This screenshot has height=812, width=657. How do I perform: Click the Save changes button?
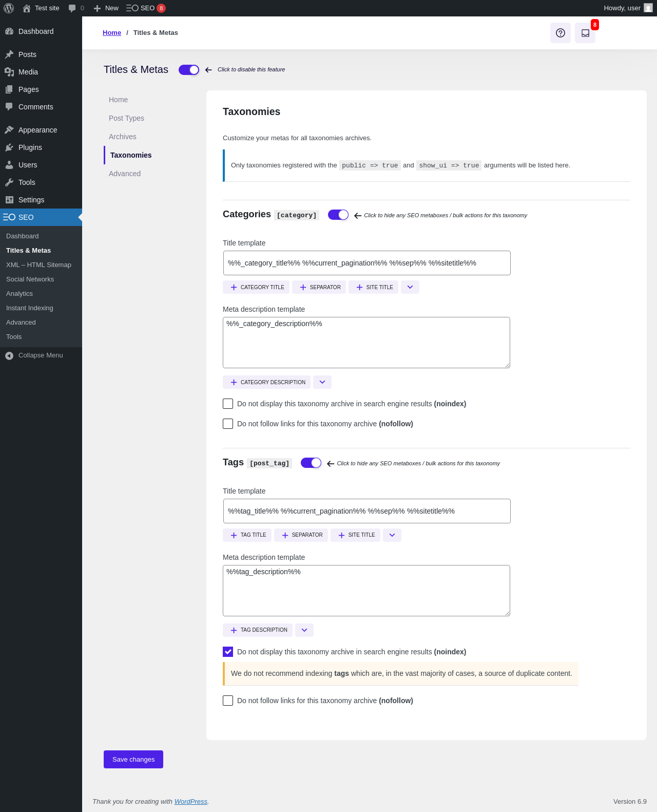[133, 759]
